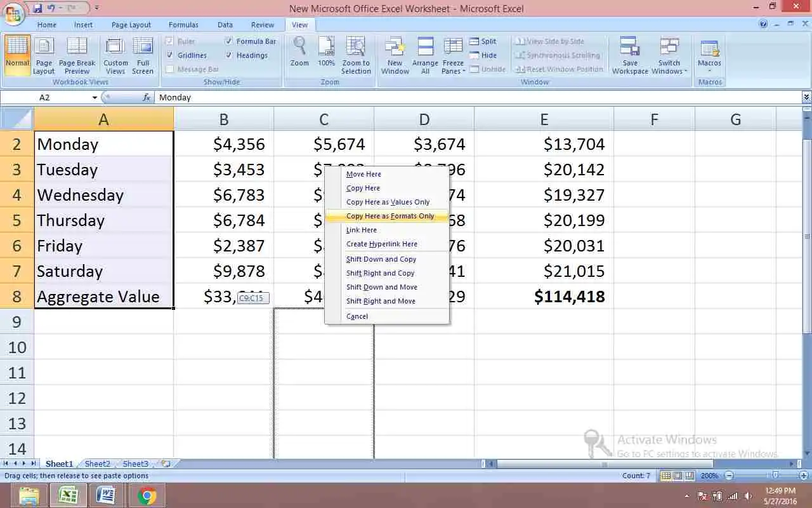Open the Insert ribbon tab
The image size is (812, 508).
pos(83,25)
